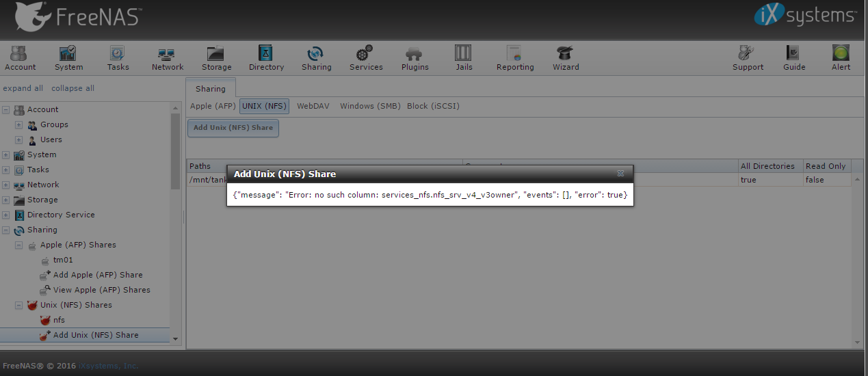
Task: Select the nfs share tree item
Action: coord(59,320)
